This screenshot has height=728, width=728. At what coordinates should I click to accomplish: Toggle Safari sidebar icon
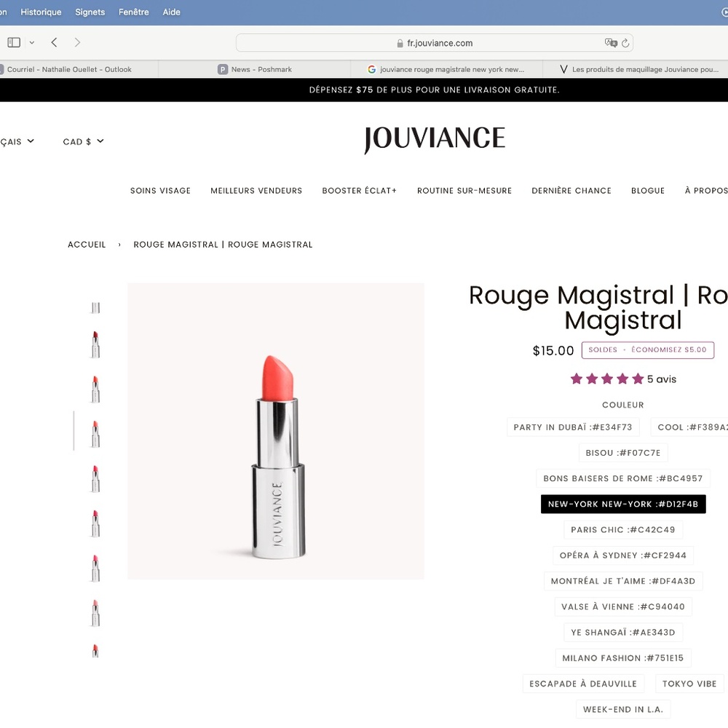14,43
